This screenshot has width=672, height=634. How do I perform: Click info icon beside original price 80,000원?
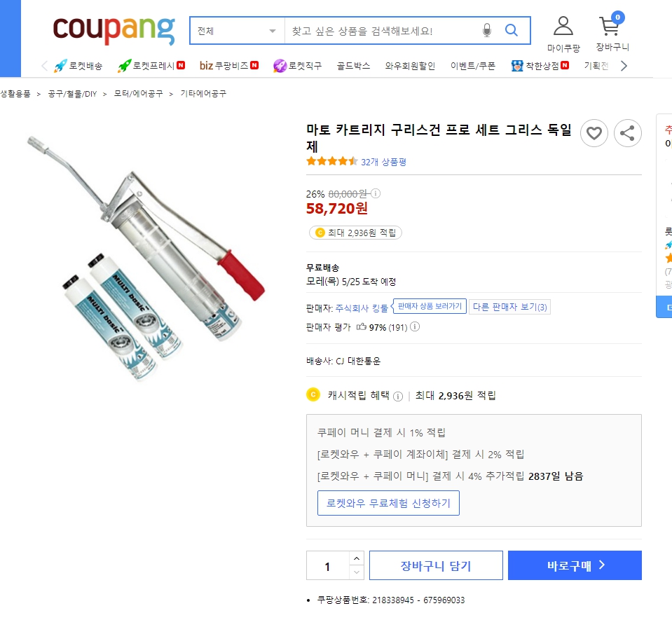tap(376, 193)
